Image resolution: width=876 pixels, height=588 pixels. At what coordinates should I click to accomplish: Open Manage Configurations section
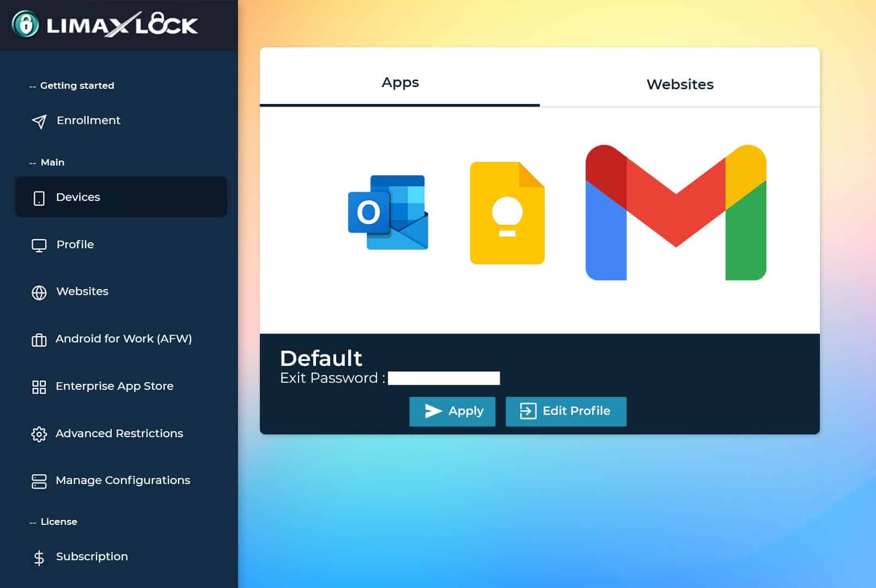(x=121, y=480)
